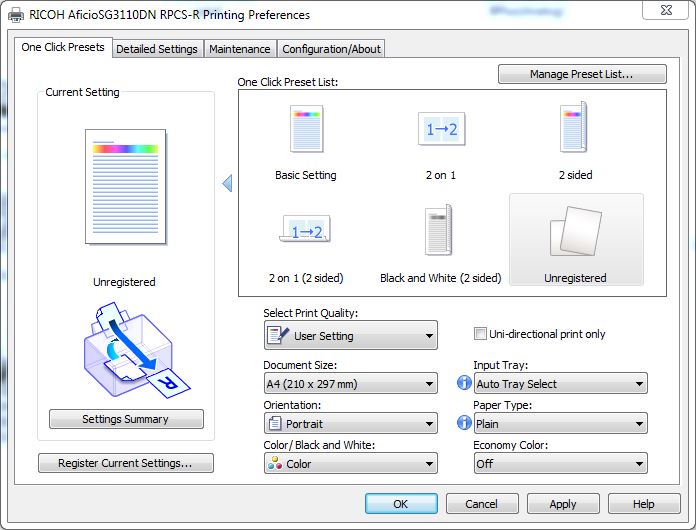Enable Uni-directional print only checkbox

click(x=480, y=334)
